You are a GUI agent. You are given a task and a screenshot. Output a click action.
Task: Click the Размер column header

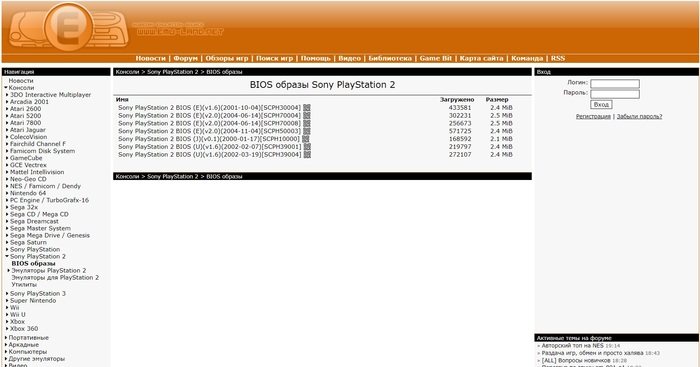[497, 100]
